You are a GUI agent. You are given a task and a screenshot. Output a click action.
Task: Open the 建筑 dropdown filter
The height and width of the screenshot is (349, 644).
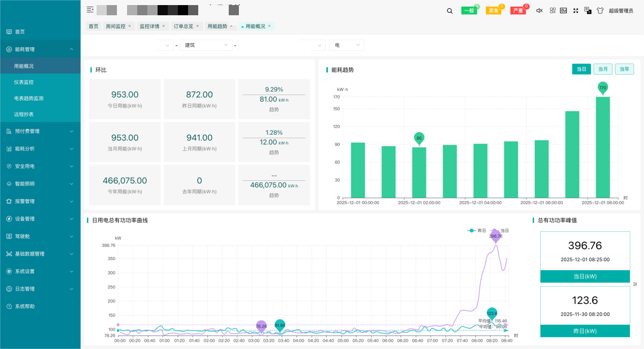click(x=205, y=45)
